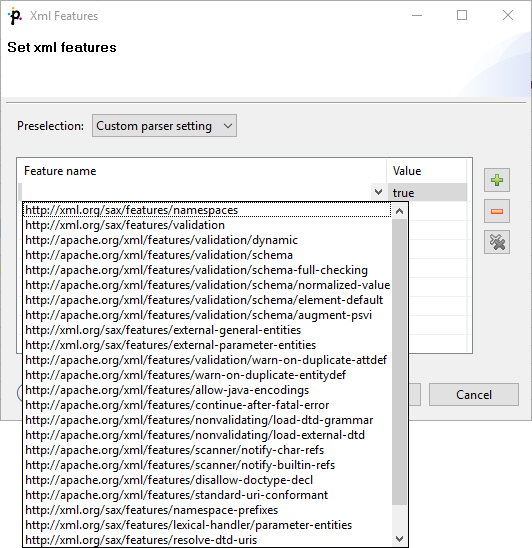
Task: Click the green plus add feature icon
Action: coord(497,180)
